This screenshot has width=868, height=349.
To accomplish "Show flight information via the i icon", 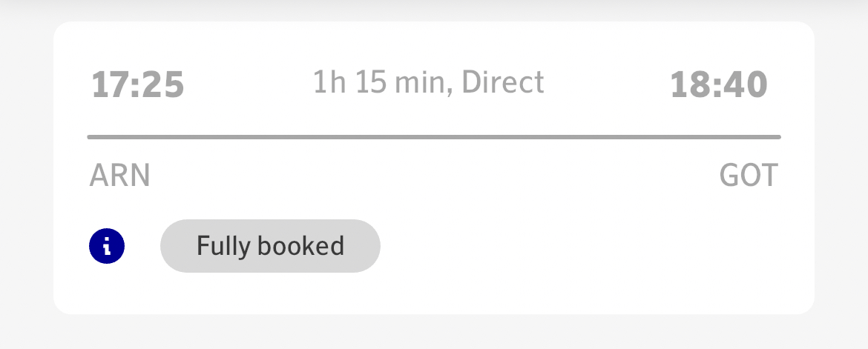I will (107, 246).
